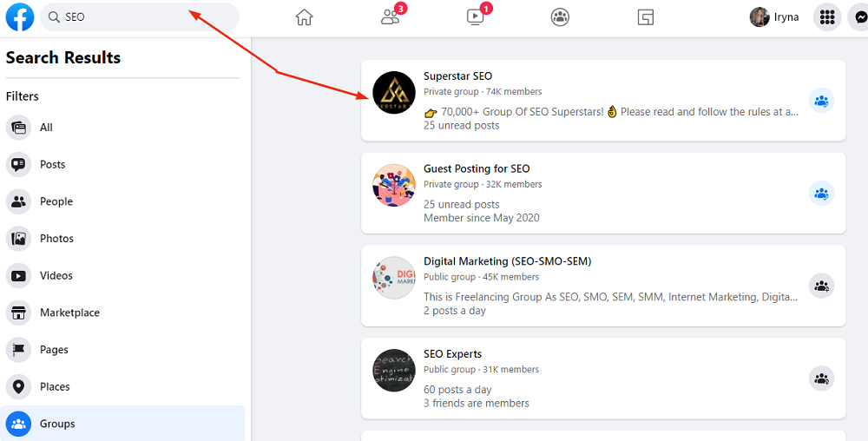Open the Groups icon in top bar
Image resolution: width=868 pixels, height=441 pixels.
560,17
